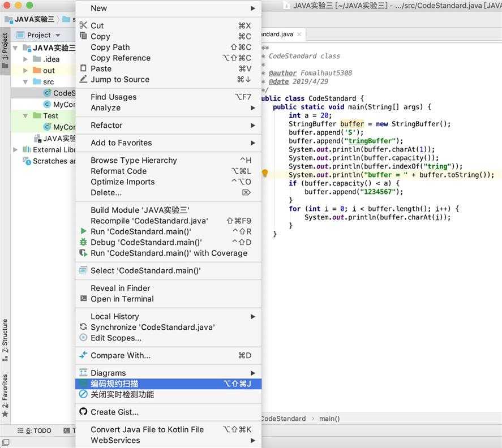Viewport: 502px width, 448px height.
Task: Click the Scratches icon in the project tree
Action: pyautogui.click(x=27, y=161)
